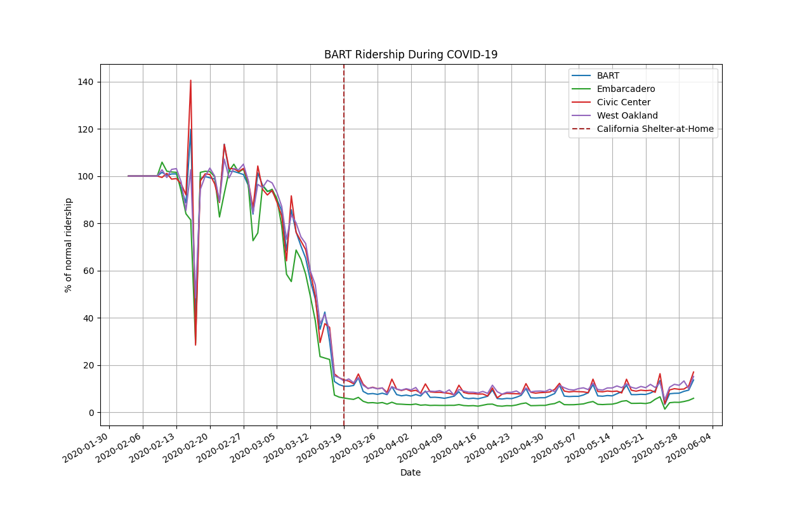802x532 pixels.
Task: Click the y-axis tick label 40
Action: (x=88, y=318)
